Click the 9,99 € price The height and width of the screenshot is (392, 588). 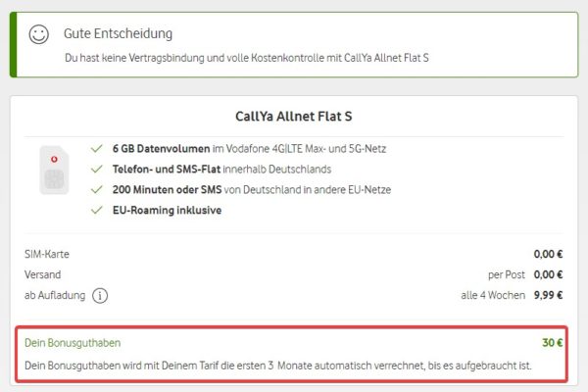point(548,295)
